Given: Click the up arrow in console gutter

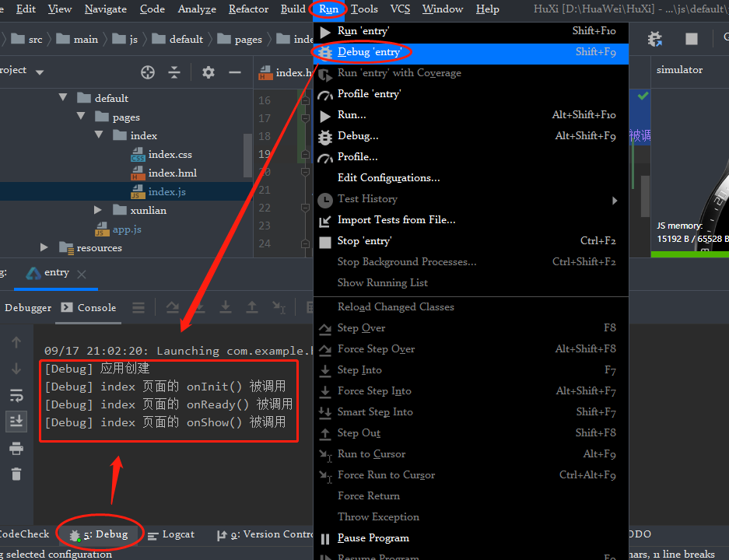Looking at the screenshot, I should (16, 342).
